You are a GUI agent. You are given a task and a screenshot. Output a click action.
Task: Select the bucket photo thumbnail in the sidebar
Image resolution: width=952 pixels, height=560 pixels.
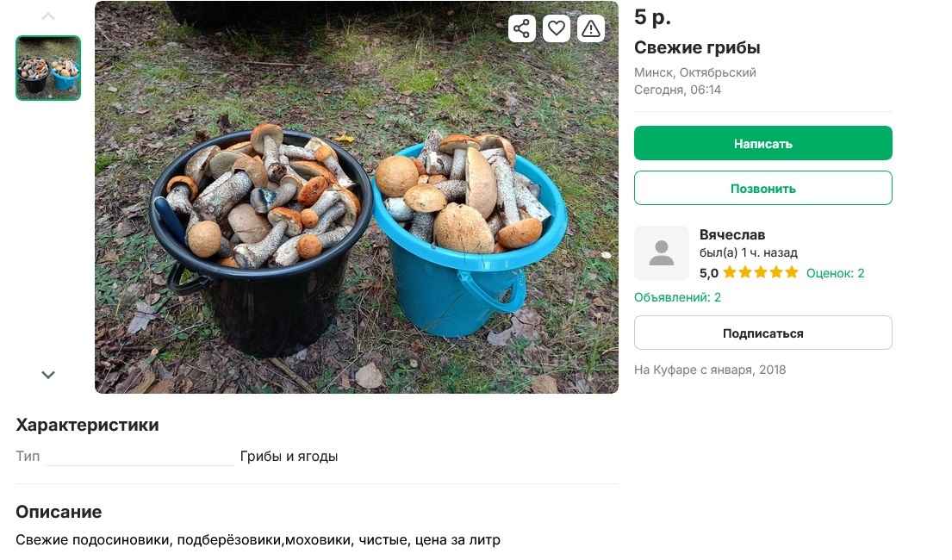[x=48, y=68]
